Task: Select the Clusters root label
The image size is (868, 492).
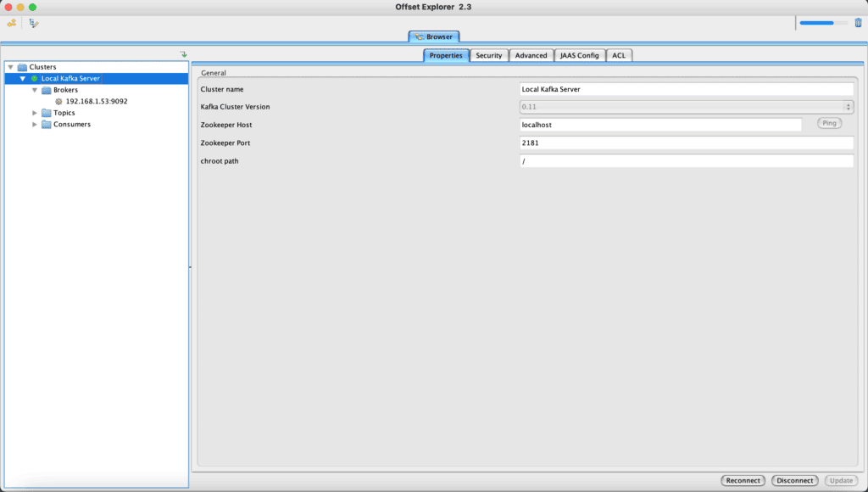Action: (x=42, y=67)
